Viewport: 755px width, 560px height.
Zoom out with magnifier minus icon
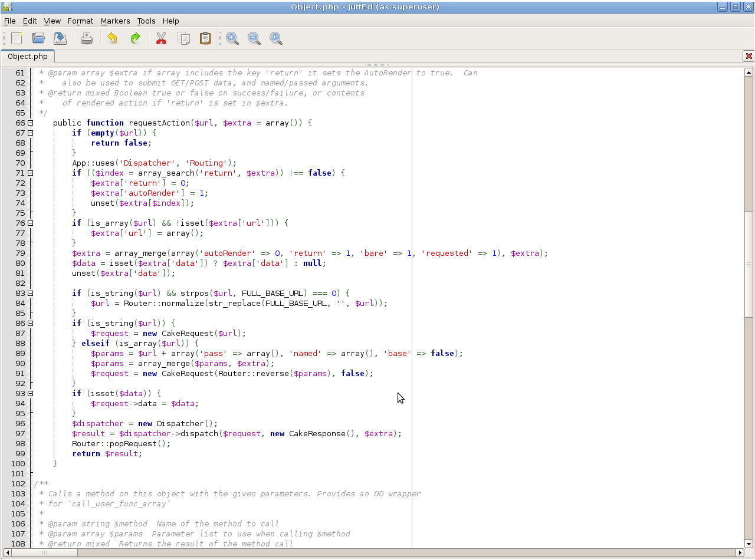point(254,38)
